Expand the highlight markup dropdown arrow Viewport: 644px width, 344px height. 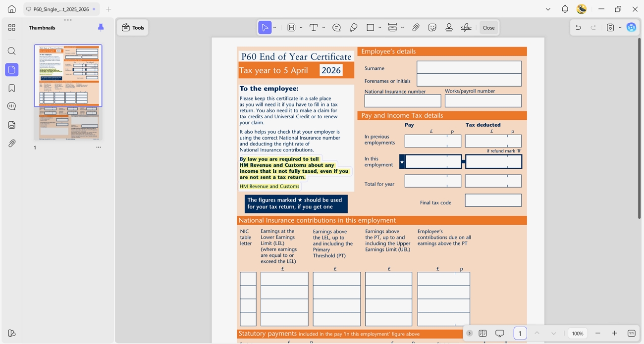pos(301,28)
